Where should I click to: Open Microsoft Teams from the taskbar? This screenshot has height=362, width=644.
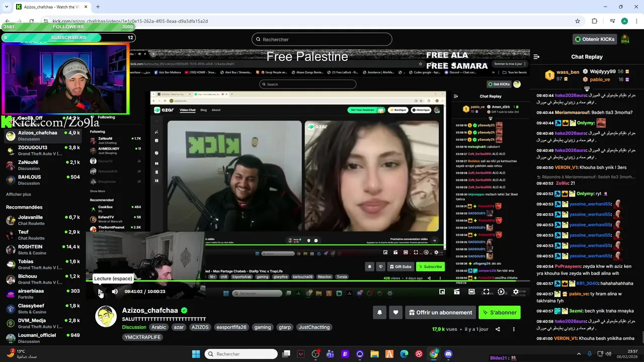(x=330, y=354)
